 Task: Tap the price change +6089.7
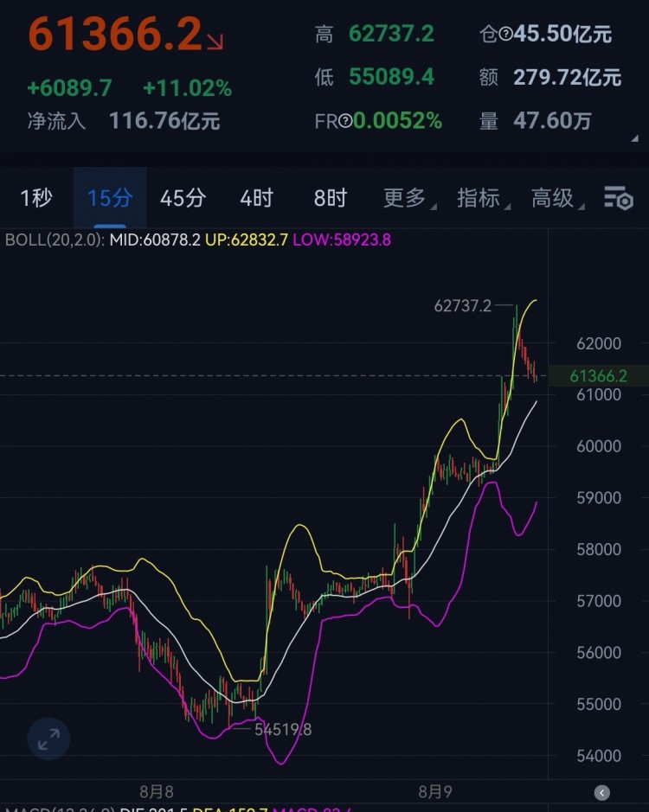(x=69, y=88)
